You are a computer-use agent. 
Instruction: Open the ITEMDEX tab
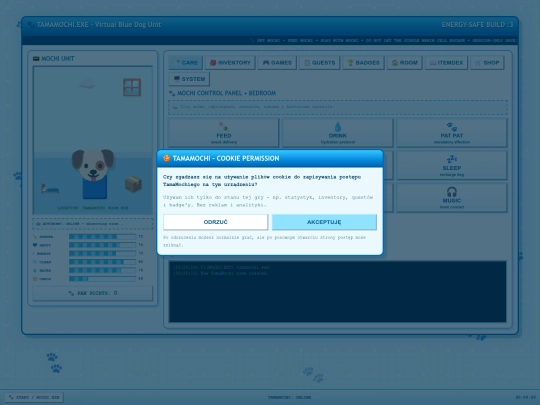click(x=446, y=63)
